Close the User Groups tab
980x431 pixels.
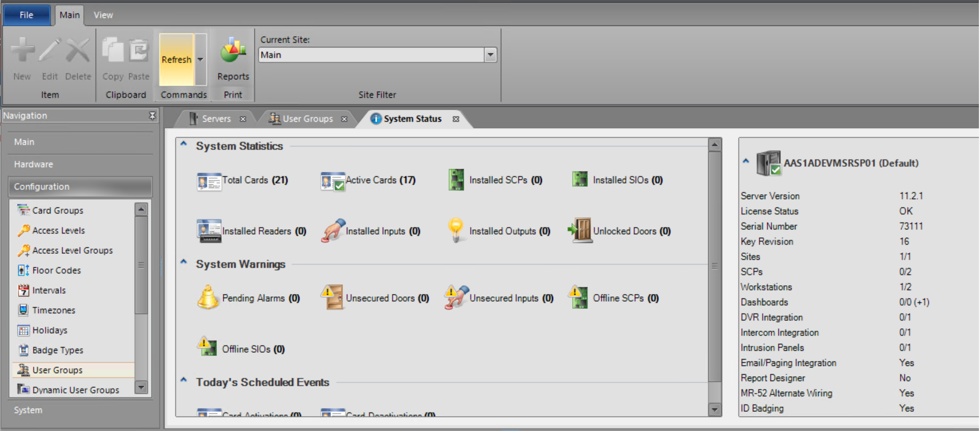pyautogui.click(x=344, y=119)
